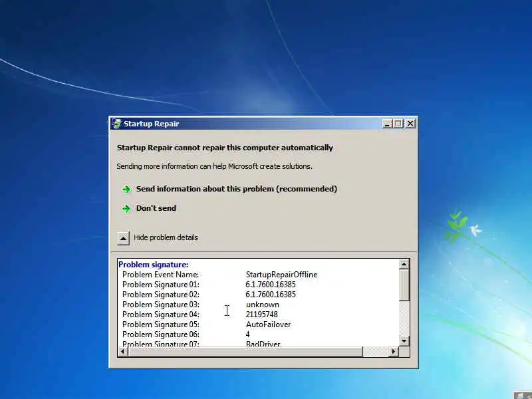Click the horizontal scrollbar left arrow
The image size is (532, 399).
[x=123, y=352]
